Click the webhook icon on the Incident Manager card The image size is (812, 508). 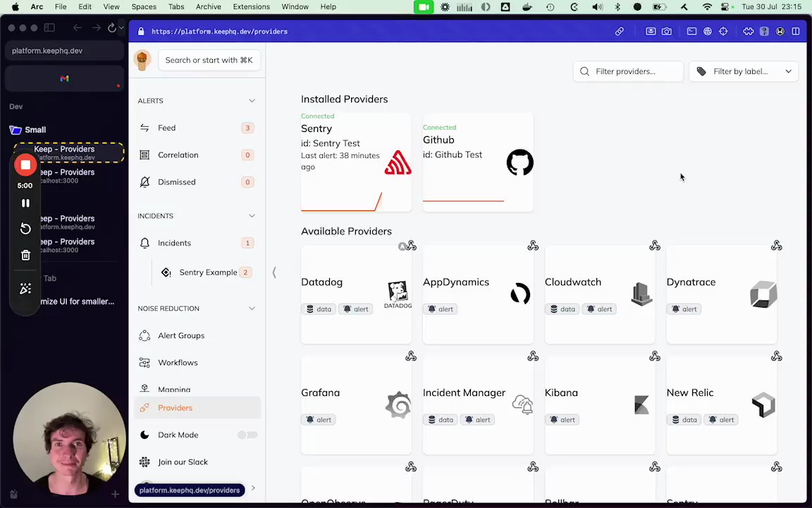(x=533, y=356)
